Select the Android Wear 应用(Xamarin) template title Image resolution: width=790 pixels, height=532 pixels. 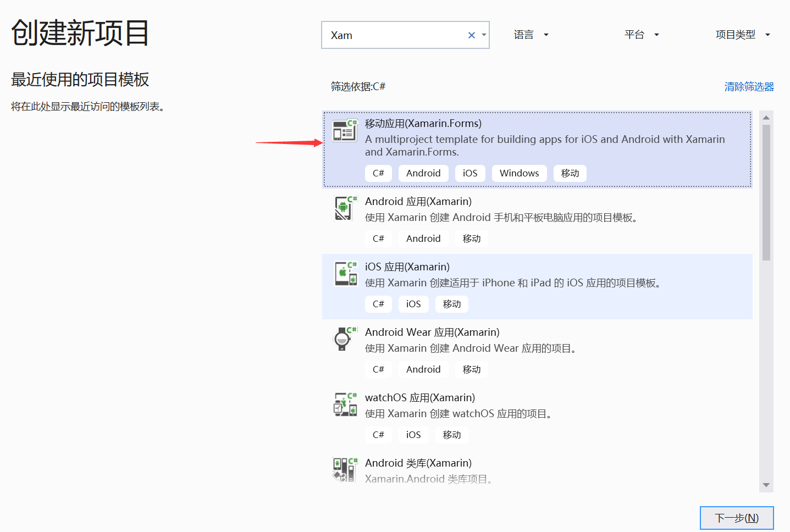pyautogui.click(x=432, y=332)
